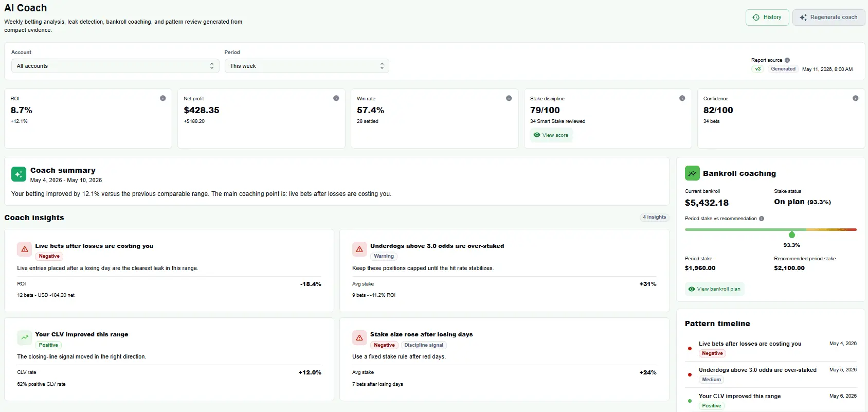This screenshot has height=412, width=868.
Task: Click View score in Stake discipline card
Action: (x=551, y=135)
